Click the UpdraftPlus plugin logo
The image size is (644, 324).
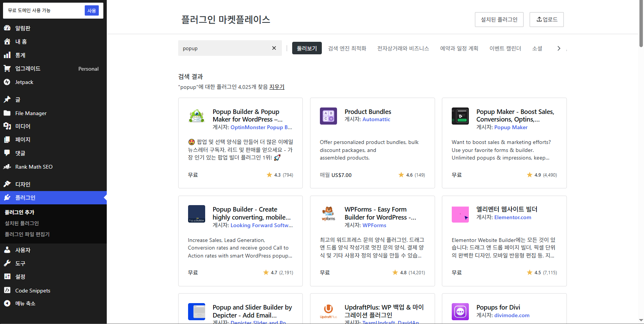click(328, 312)
